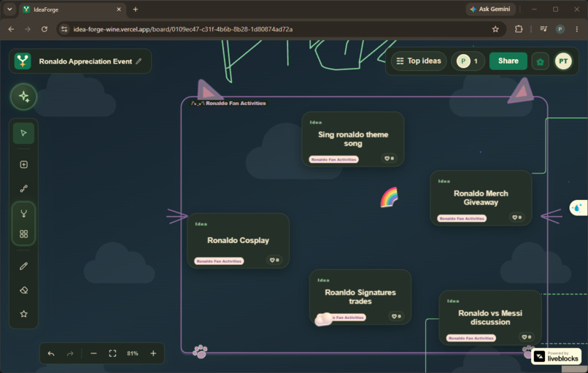
Task: Open a new browser tab
Action: (x=136, y=9)
